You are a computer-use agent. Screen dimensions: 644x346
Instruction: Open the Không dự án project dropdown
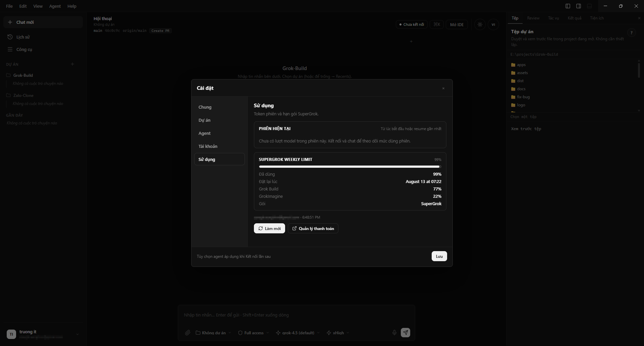point(213,333)
